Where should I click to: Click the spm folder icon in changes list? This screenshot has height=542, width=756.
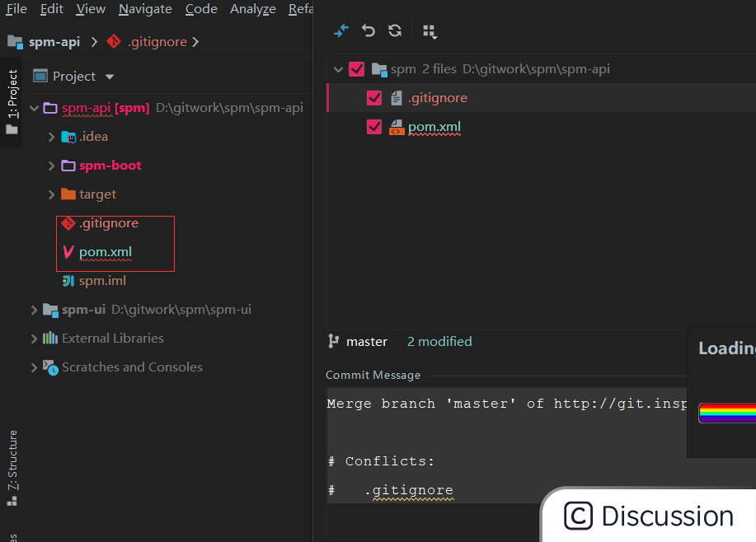tap(379, 70)
